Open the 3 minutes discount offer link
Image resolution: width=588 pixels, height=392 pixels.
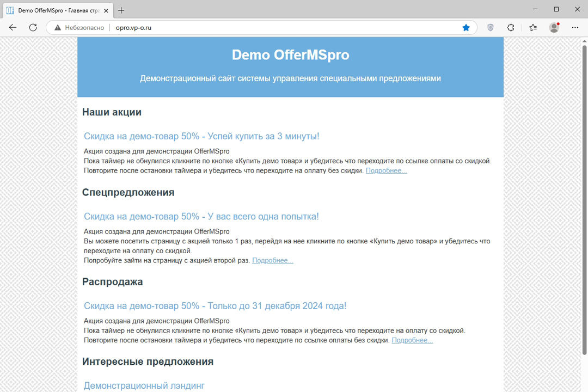coord(201,136)
